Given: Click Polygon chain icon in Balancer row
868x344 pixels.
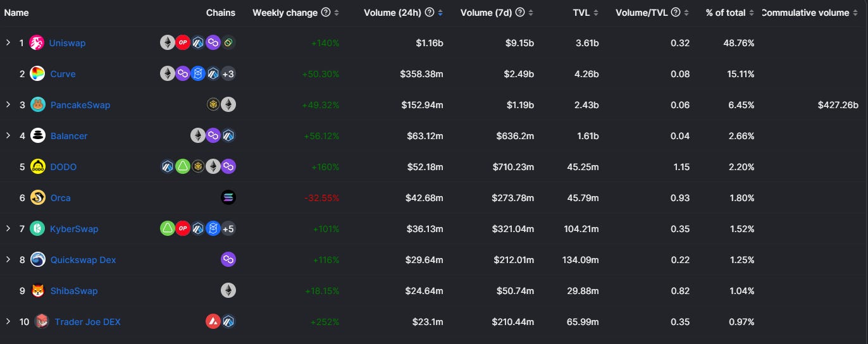Looking at the screenshot, I should 213,136.
